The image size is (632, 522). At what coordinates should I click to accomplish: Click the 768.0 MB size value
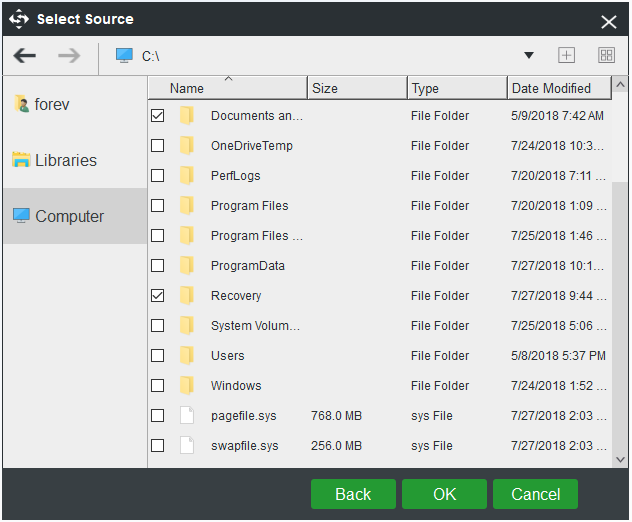(336, 416)
